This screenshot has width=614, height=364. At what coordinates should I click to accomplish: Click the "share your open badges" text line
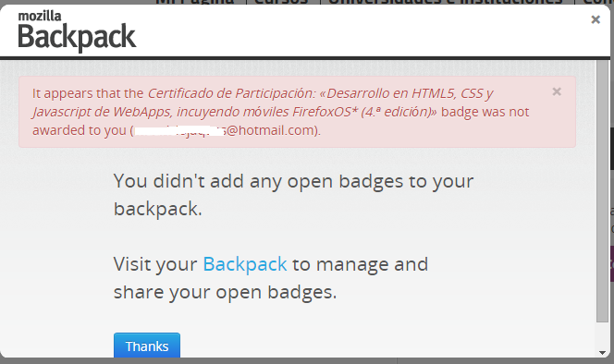coord(225,292)
